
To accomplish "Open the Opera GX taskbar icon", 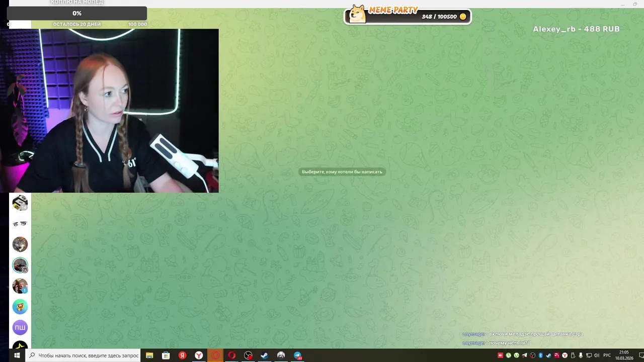I will (x=232, y=355).
